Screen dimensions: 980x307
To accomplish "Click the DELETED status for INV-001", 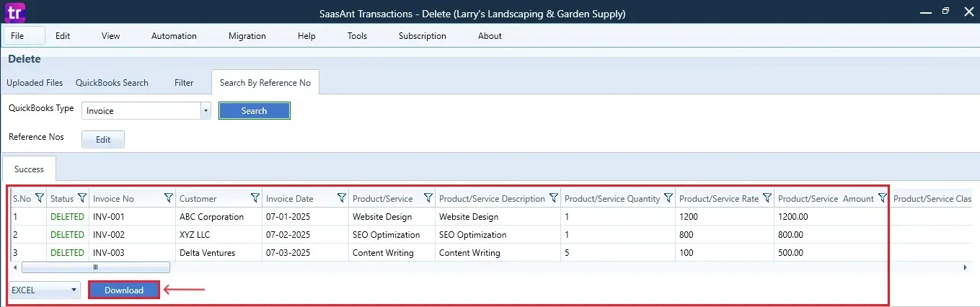I will point(67,216).
